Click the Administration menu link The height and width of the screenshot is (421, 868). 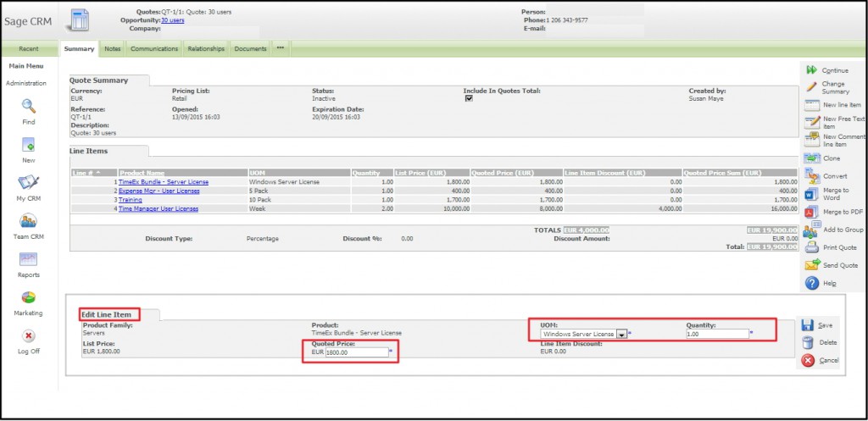[26, 84]
